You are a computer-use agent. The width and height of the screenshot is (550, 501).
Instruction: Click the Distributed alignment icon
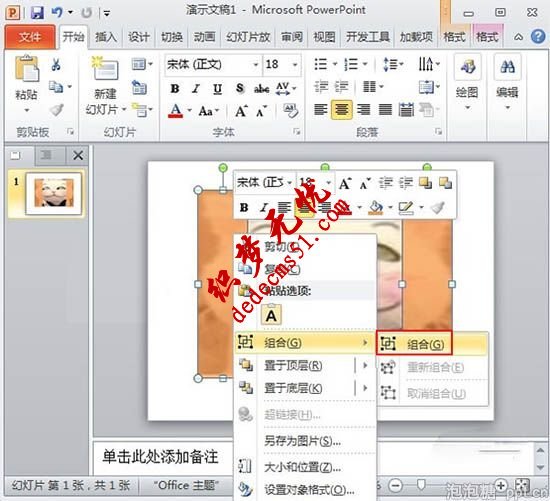coord(406,110)
